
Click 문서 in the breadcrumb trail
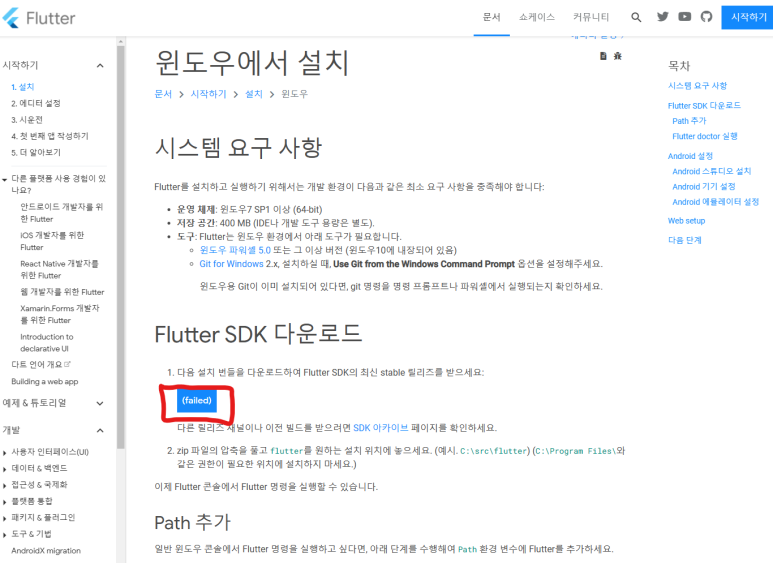click(163, 94)
